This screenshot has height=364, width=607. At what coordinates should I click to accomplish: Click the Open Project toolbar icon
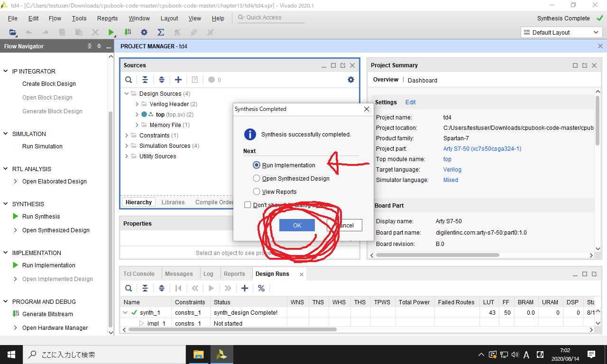(12, 32)
